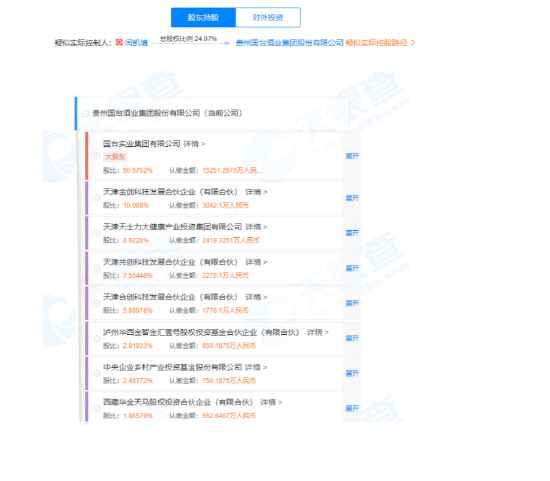Click share ratio 5.88978%
The width and height of the screenshot is (550, 481).
[x=138, y=310]
